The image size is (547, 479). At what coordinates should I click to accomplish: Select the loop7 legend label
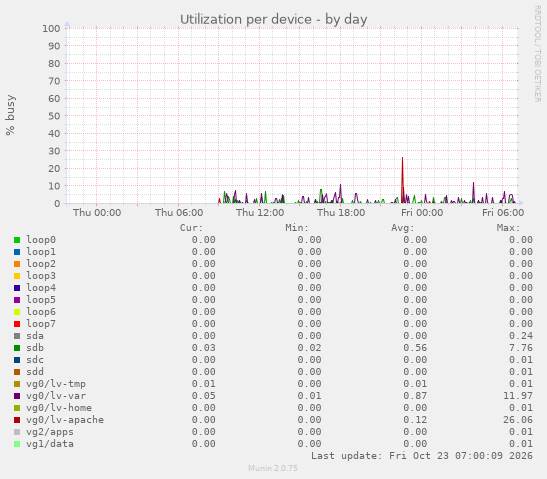click(41, 324)
